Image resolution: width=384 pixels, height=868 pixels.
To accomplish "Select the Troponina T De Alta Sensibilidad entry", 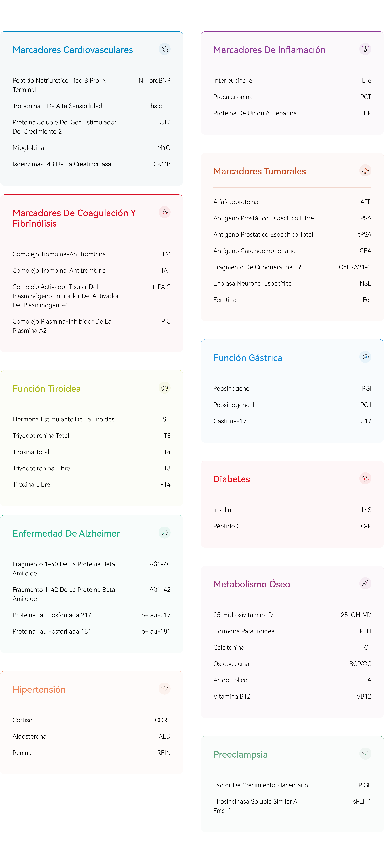I will (x=57, y=106).
